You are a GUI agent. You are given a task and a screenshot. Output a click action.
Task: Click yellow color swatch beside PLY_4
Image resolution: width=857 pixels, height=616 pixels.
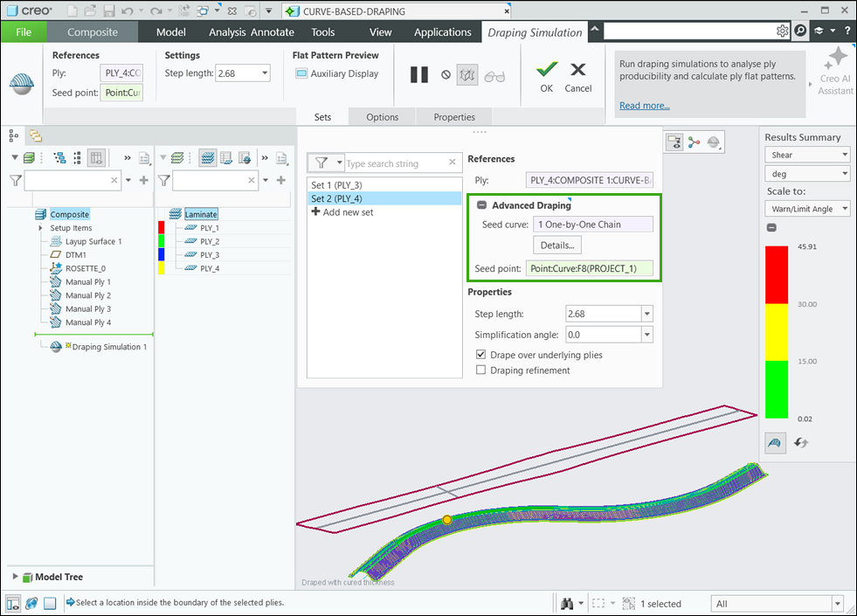point(162,268)
